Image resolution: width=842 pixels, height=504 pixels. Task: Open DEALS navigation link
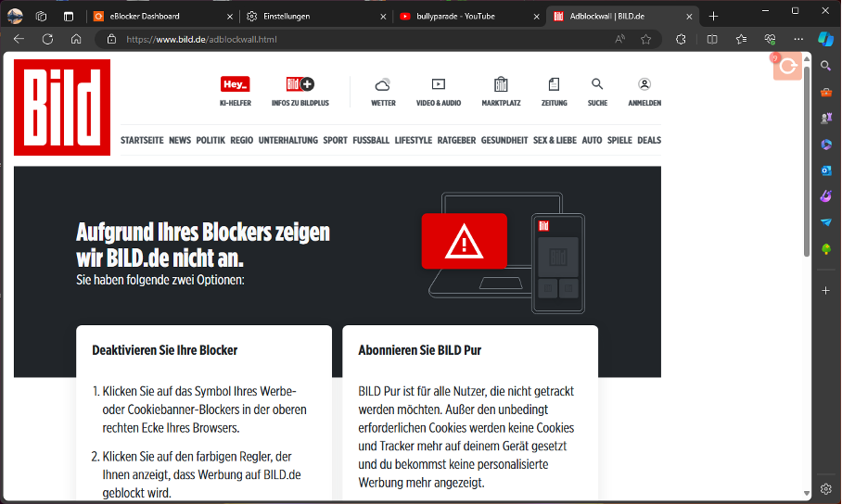649,140
